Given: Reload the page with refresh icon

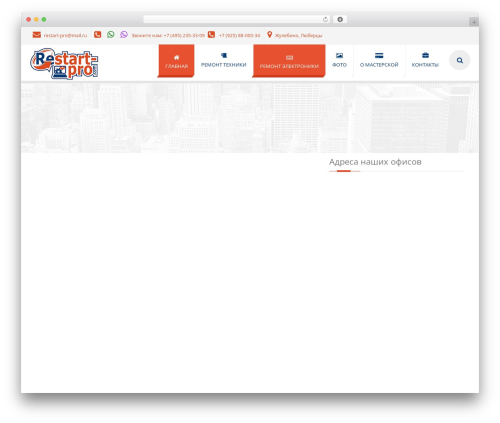Looking at the screenshot, I should 325,19.
